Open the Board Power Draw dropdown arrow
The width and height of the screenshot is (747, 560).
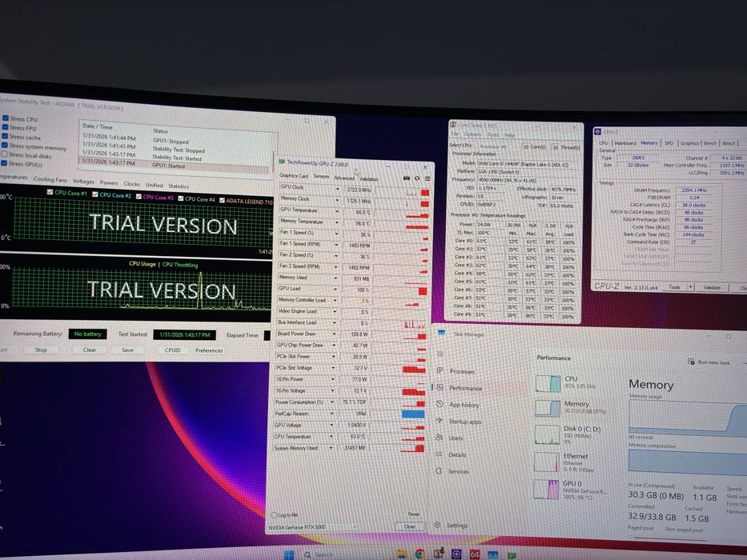point(334,334)
